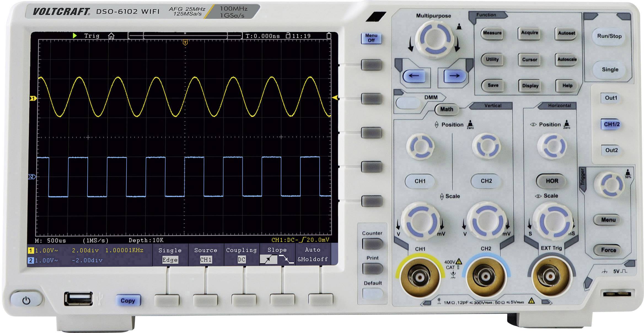Click the T trigger position marker

pyautogui.click(x=185, y=42)
